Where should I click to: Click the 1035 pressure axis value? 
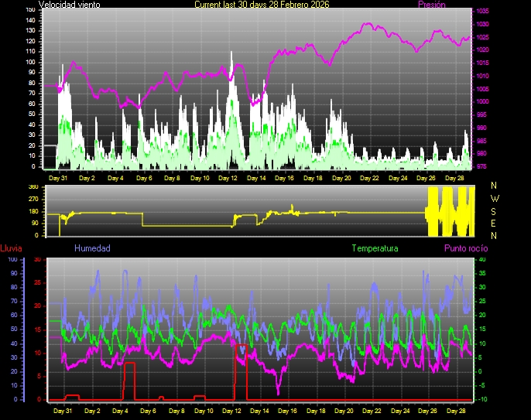pos(482,12)
